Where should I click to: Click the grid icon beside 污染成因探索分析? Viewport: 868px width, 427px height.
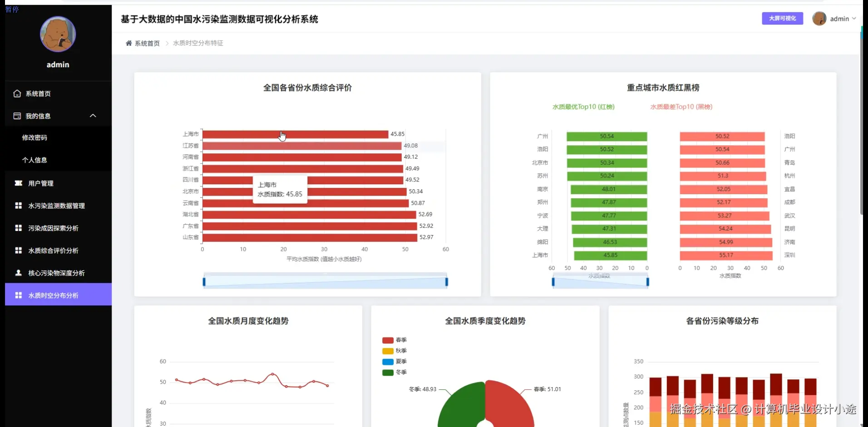(x=18, y=228)
